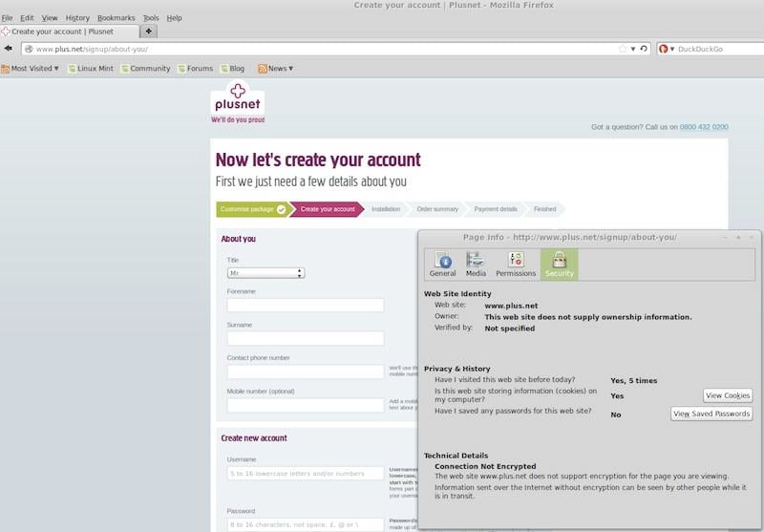The width and height of the screenshot is (764, 532).
Task: Open the Help menu
Action: (174, 18)
